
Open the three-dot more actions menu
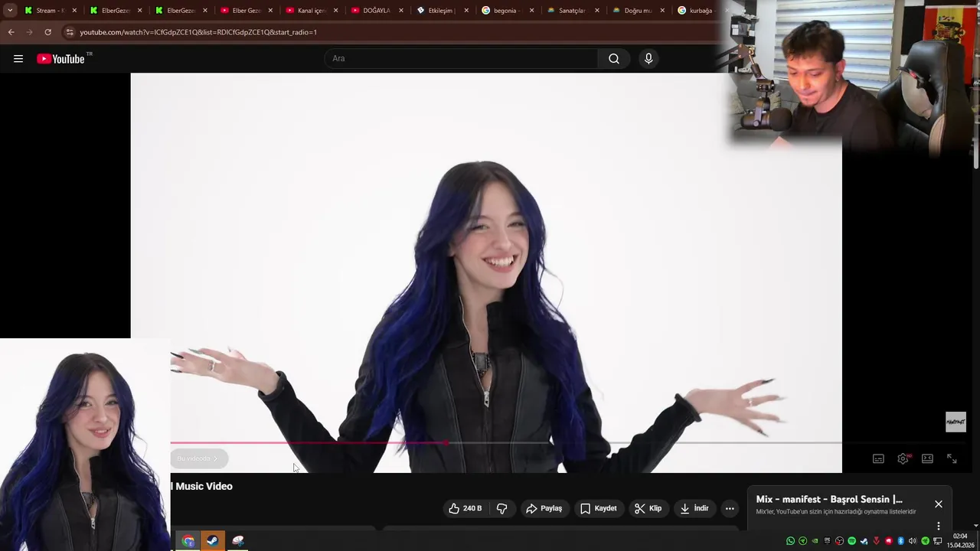(x=730, y=508)
